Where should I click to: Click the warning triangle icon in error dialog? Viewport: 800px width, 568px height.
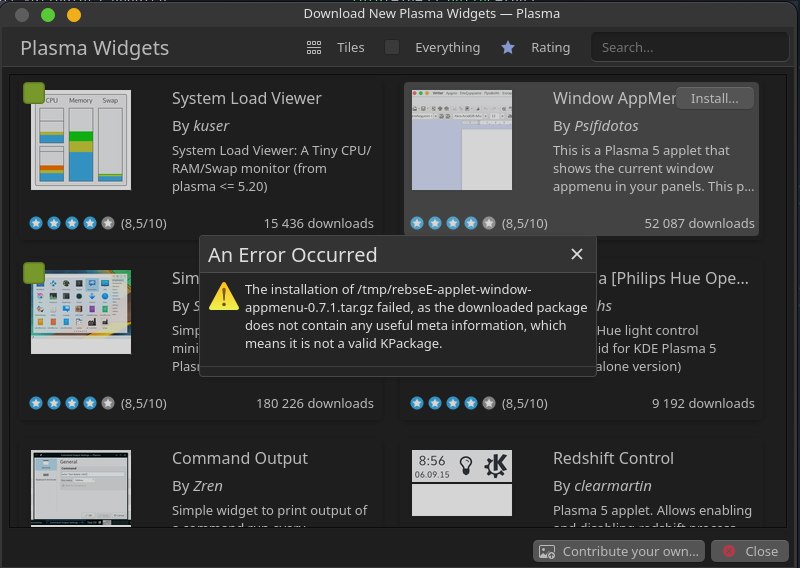[x=223, y=296]
